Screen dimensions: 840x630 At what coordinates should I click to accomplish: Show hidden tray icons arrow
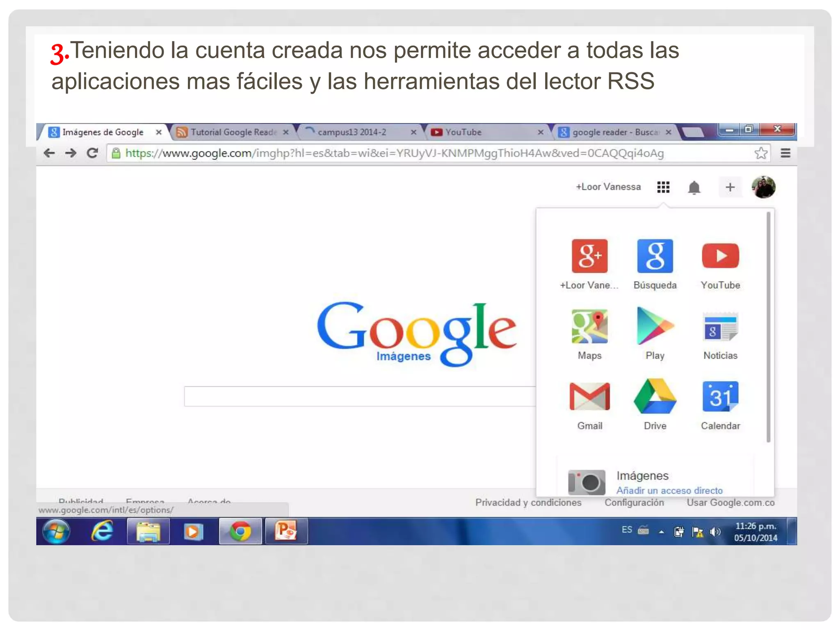pos(662,532)
